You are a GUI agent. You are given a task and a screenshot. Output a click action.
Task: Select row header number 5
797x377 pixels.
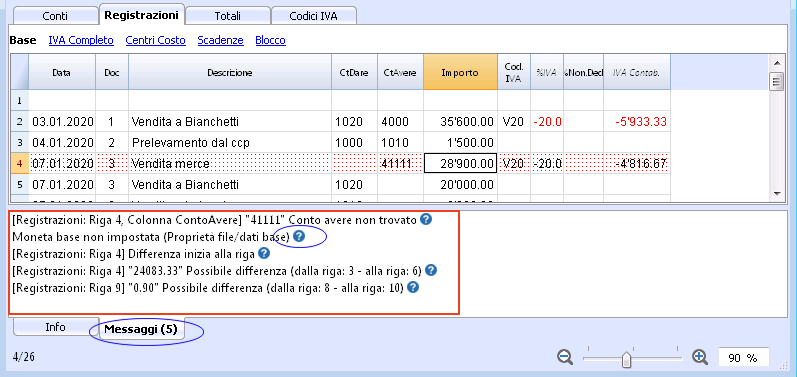(x=20, y=184)
